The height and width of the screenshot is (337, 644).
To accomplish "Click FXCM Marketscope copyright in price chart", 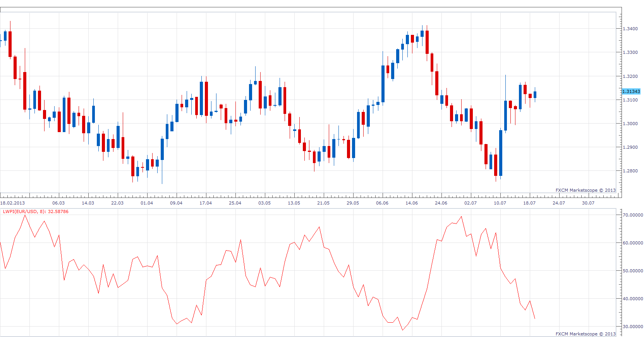I will (586, 190).
